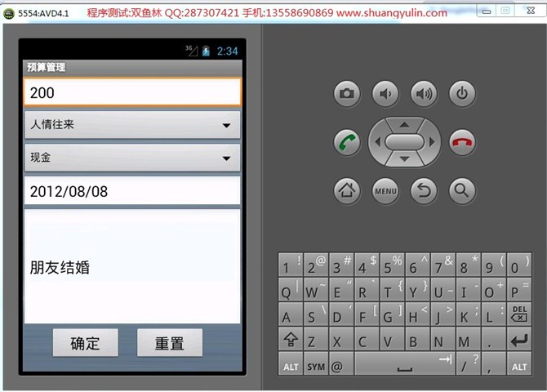This screenshot has width=547, height=392.
Task: Click the D-pad right arrow
Action: click(x=432, y=142)
